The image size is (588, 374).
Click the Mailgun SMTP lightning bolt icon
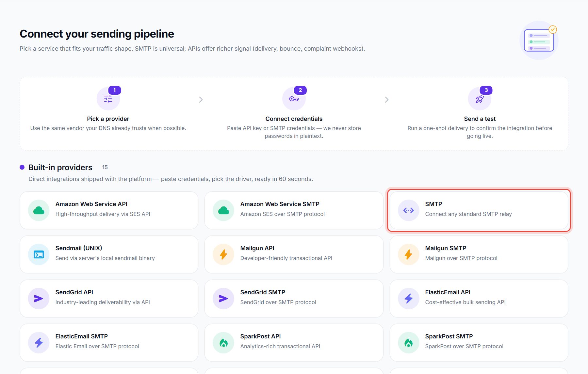(x=408, y=254)
